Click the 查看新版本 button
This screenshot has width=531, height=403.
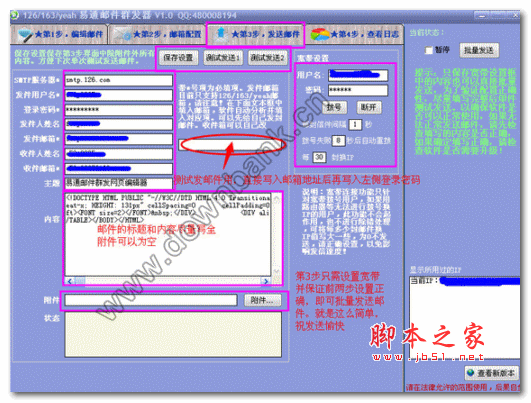coord(492,373)
